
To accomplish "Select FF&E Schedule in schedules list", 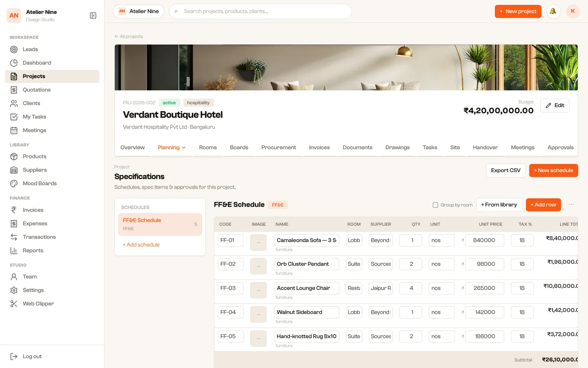I will click(160, 224).
